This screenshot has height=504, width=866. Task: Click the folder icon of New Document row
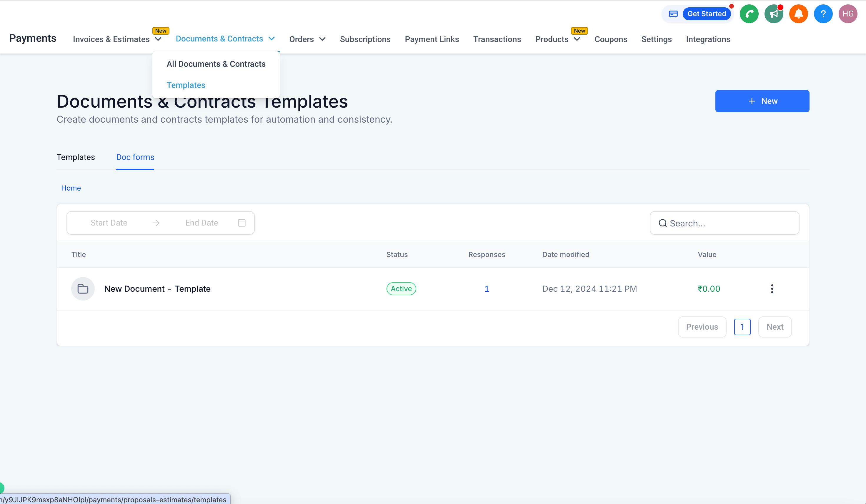point(83,288)
